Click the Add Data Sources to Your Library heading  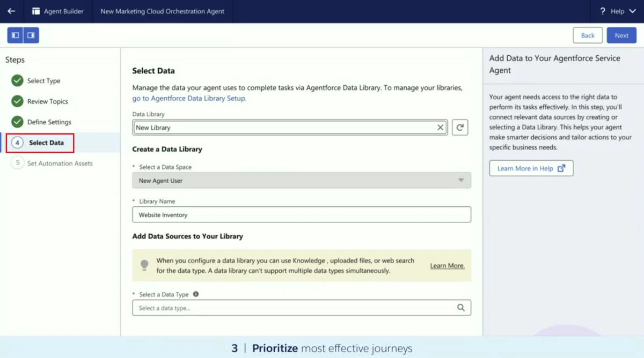coord(188,236)
